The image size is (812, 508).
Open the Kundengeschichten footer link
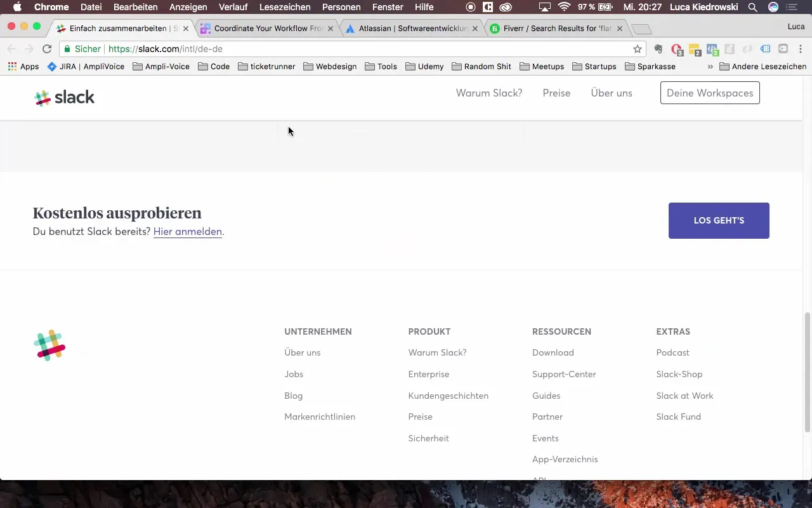tap(449, 396)
